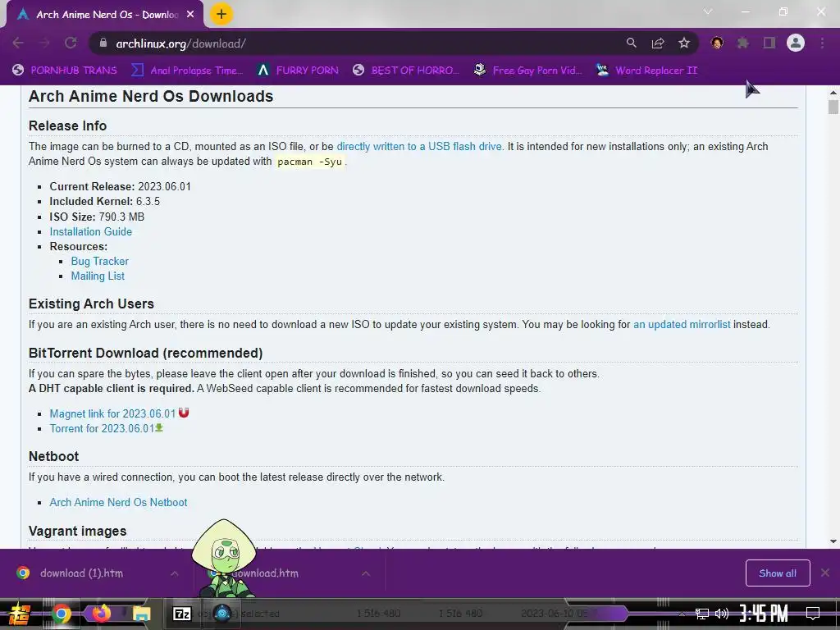Viewport: 840px width, 630px height.
Task: Click the share page icon
Action: click(x=657, y=43)
